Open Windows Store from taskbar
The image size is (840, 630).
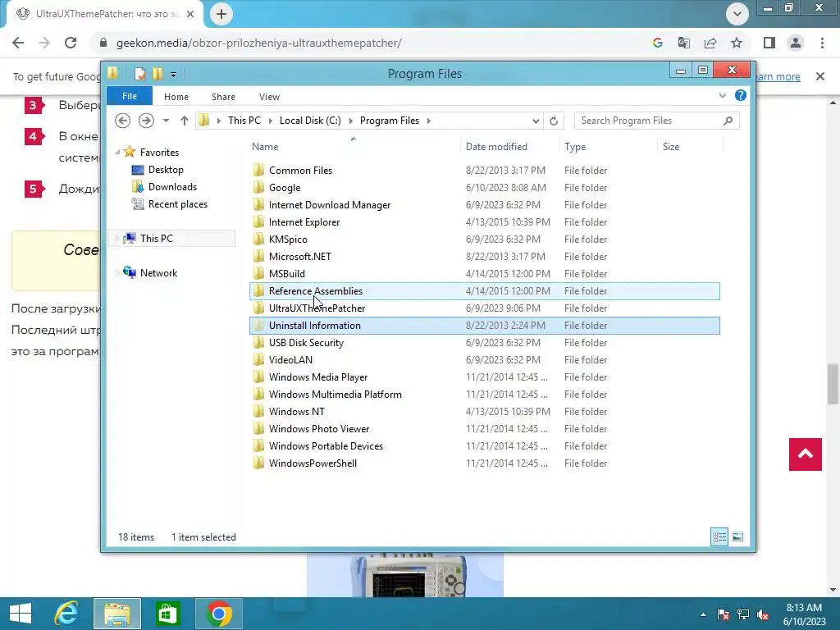167,614
